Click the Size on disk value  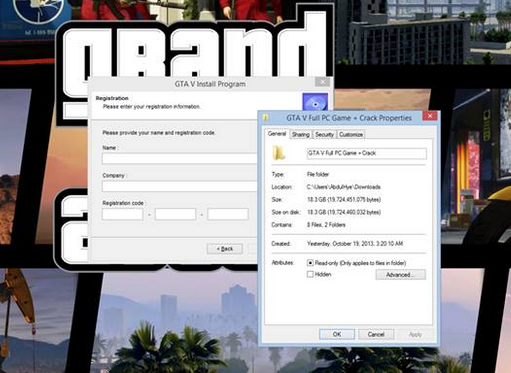pos(344,212)
